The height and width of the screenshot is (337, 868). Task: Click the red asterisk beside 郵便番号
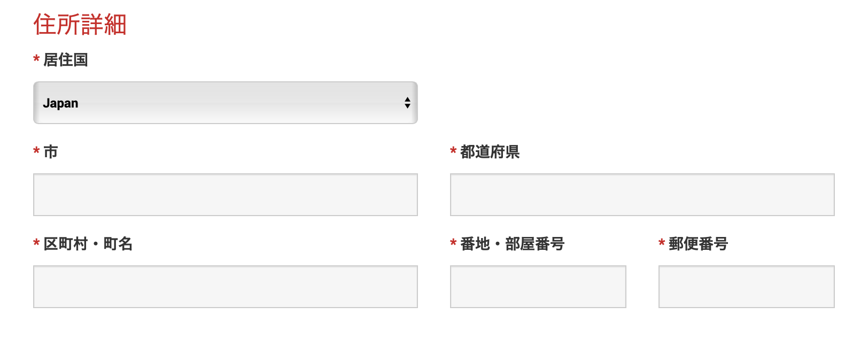coord(662,243)
